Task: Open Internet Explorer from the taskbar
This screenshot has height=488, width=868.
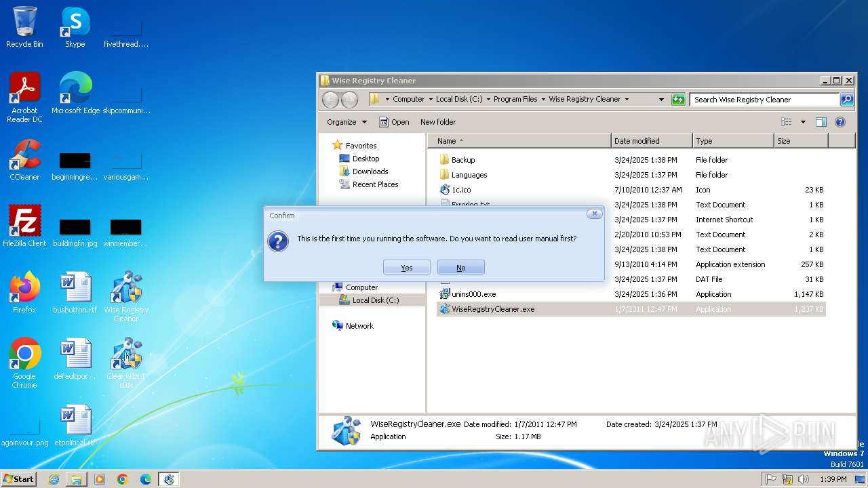Action: point(54,479)
